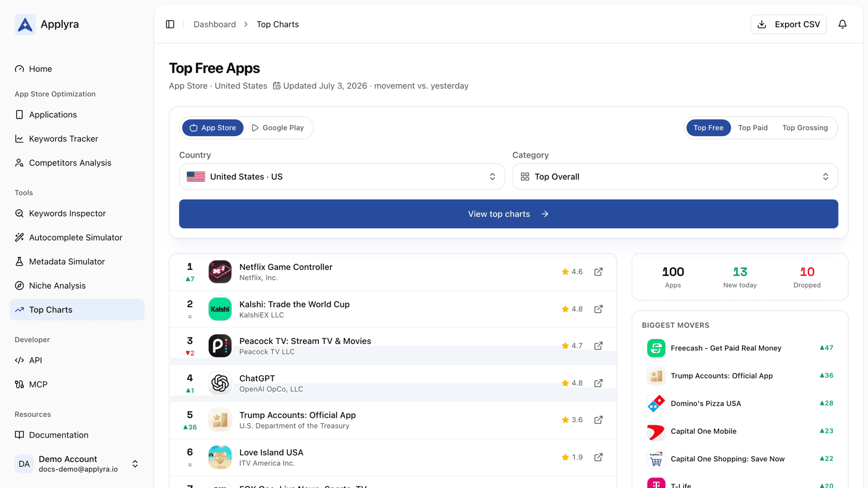
Task: Click the Documentation book icon
Action: pyautogui.click(x=19, y=435)
